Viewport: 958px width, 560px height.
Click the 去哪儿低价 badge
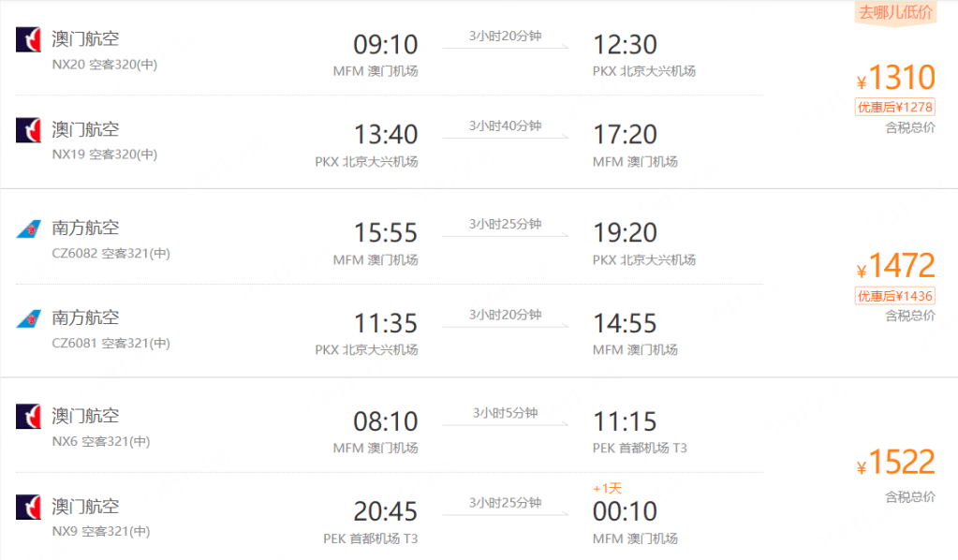(895, 12)
